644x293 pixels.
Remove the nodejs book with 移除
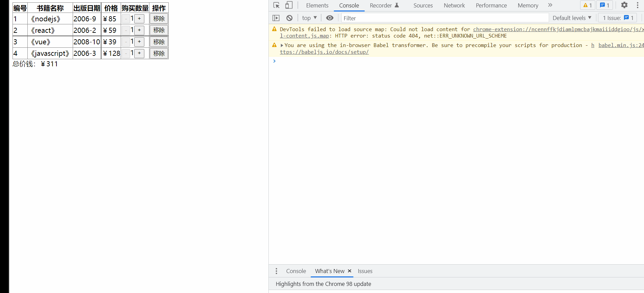[159, 19]
